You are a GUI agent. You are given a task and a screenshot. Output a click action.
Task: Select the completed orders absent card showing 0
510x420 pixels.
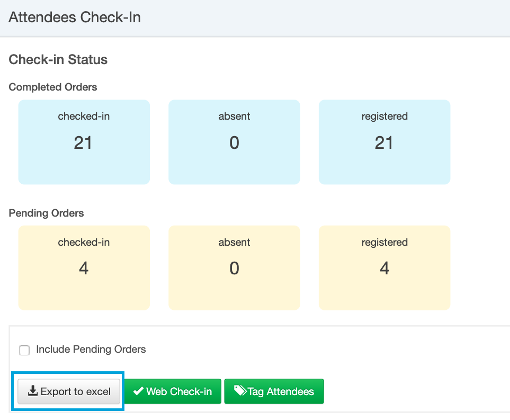tap(234, 142)
